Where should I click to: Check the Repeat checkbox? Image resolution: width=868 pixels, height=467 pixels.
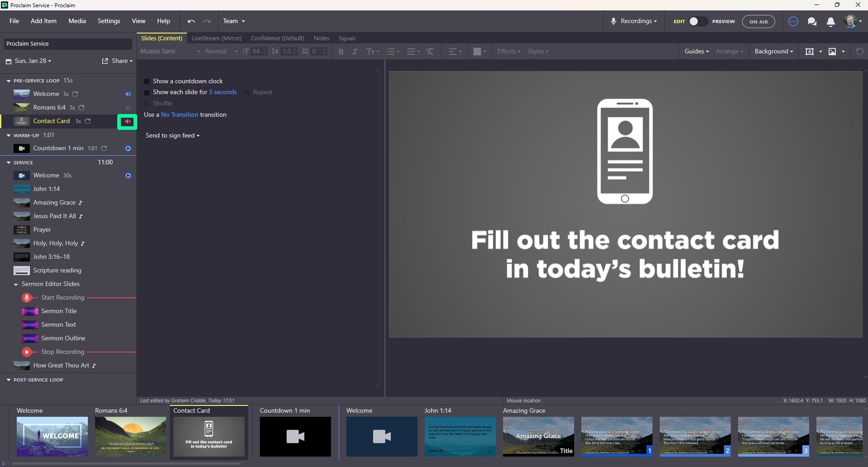point(246,92)
